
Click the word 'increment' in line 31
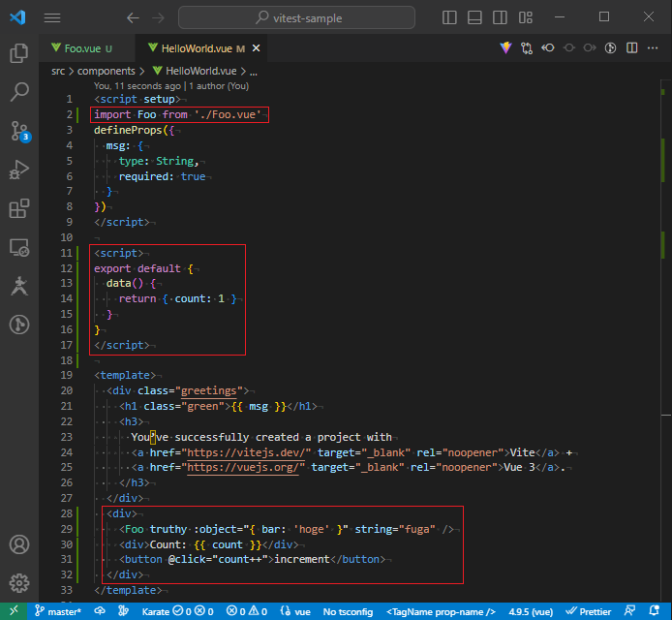point(302,559)
